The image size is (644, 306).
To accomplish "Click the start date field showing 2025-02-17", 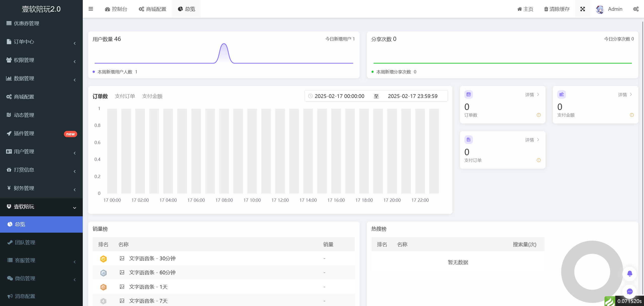I will coord(339,96).
